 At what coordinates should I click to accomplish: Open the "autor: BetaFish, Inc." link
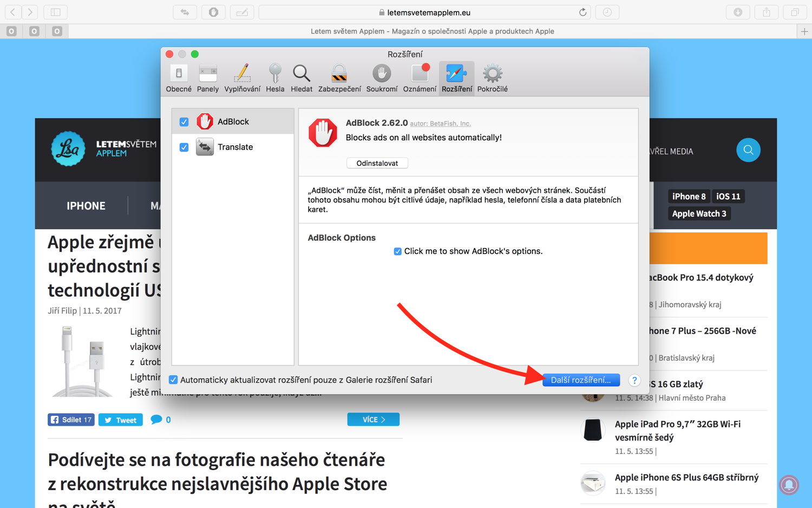[x=440, y=123]
